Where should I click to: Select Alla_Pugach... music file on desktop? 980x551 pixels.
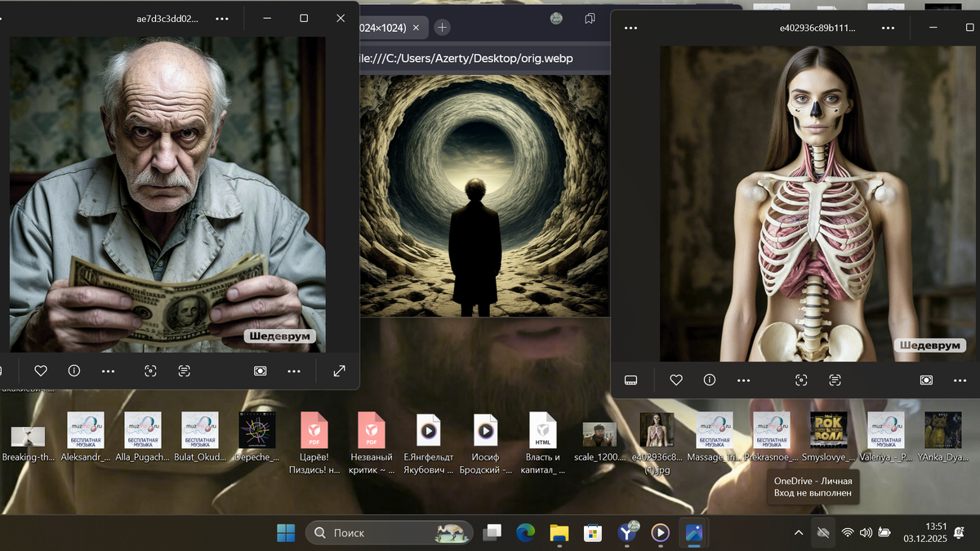[x=143, y=438]
